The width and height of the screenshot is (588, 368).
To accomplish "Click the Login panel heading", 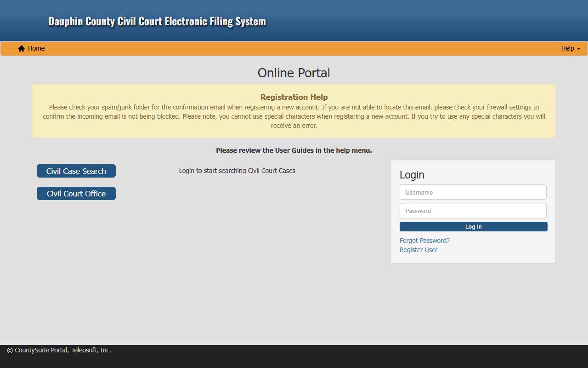I will (x=412, y=175).
